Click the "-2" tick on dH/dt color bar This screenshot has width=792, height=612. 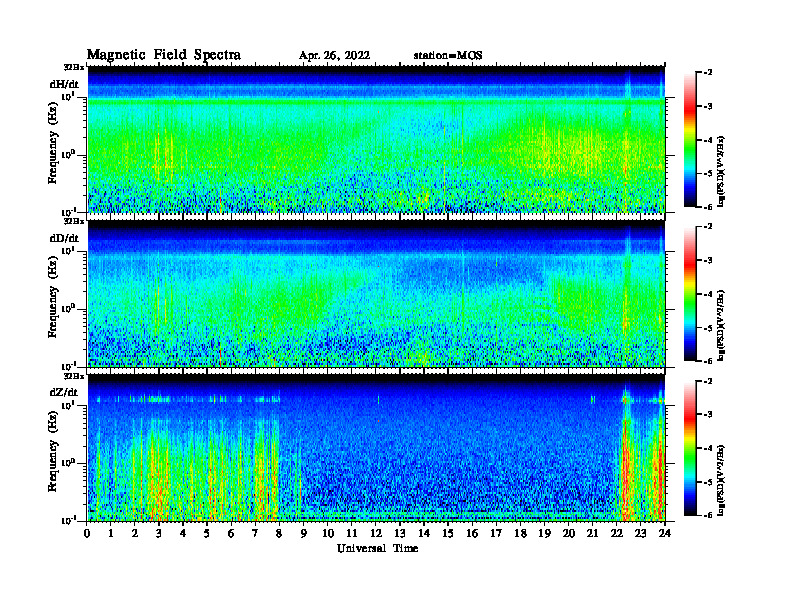click(707, 73)
